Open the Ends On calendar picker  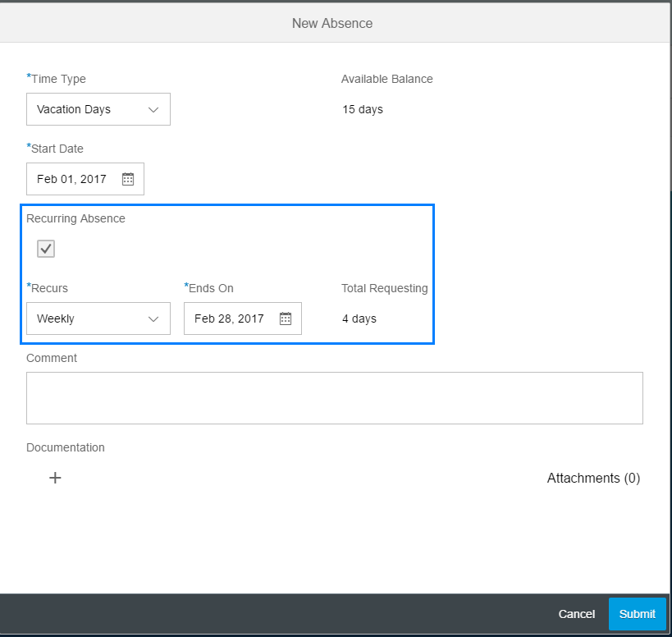click(x=286, y=318)
